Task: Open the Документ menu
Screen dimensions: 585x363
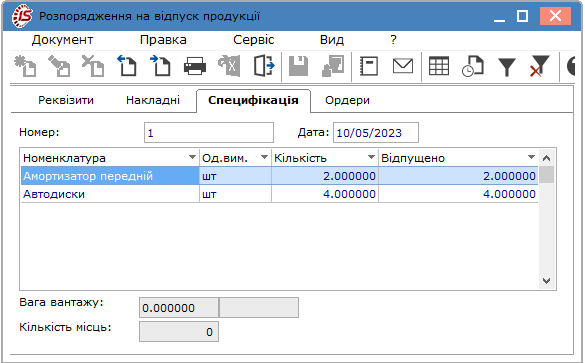Action: click(62, 40)
